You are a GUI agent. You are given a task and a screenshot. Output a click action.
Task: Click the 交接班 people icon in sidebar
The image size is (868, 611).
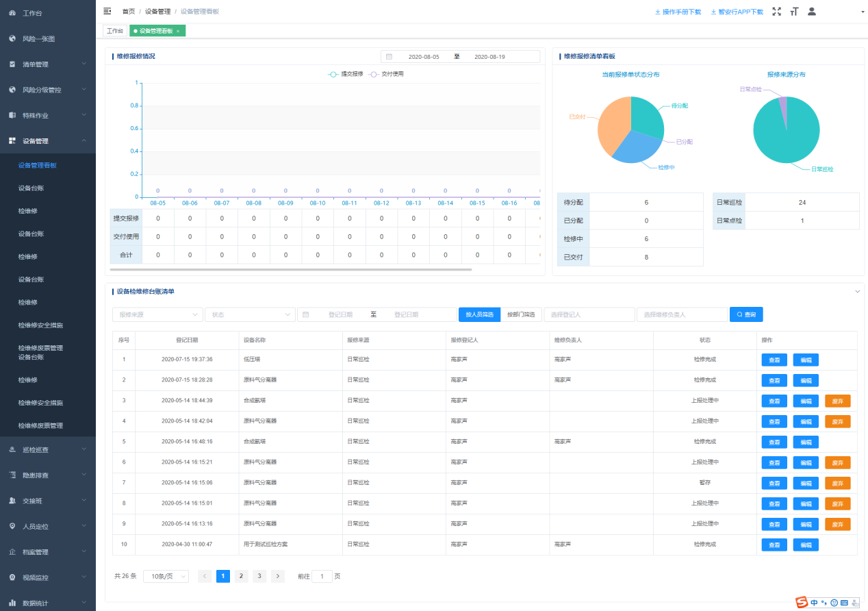[x=12, y=501]
